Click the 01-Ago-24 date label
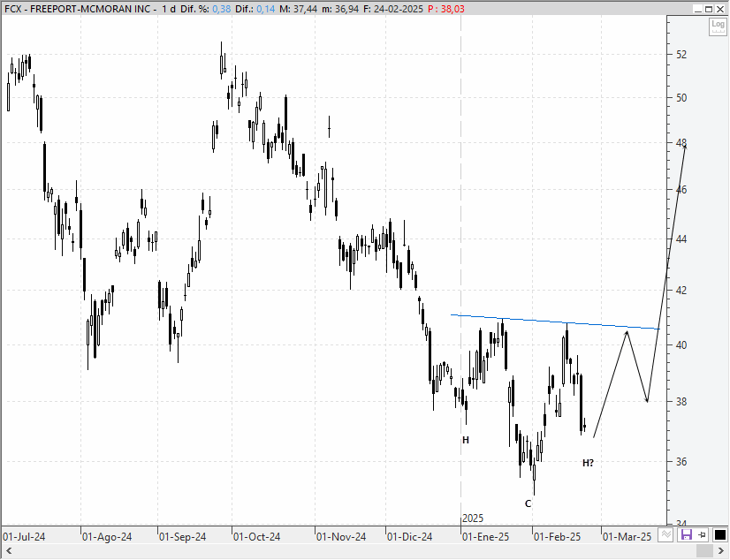Screen dimensions: 730x560 coord(107,537)
